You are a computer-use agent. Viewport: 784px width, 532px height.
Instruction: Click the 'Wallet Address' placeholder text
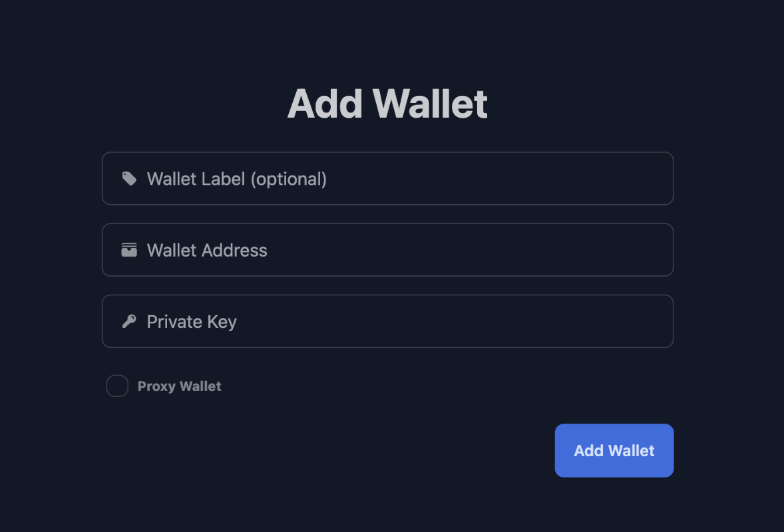(207, 250)
